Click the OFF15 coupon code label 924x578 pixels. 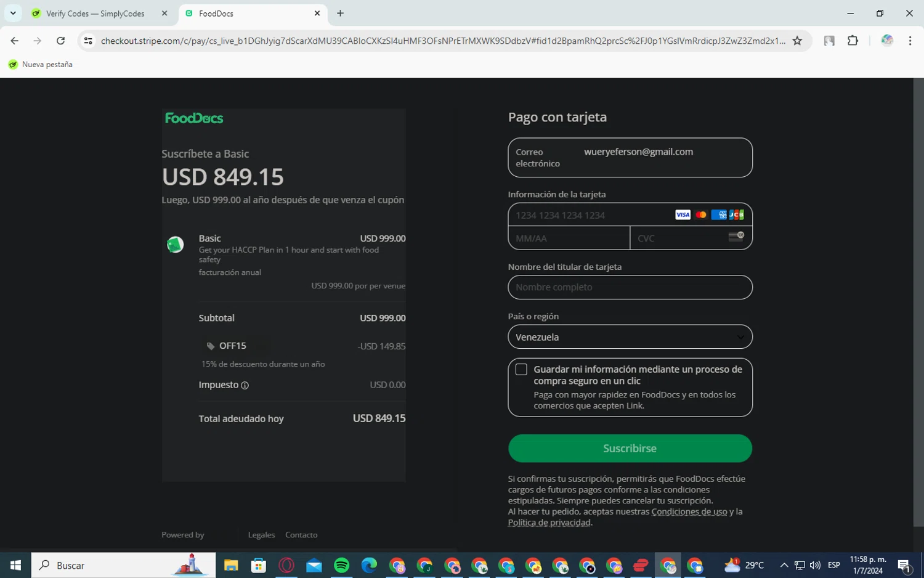point(233,346)
